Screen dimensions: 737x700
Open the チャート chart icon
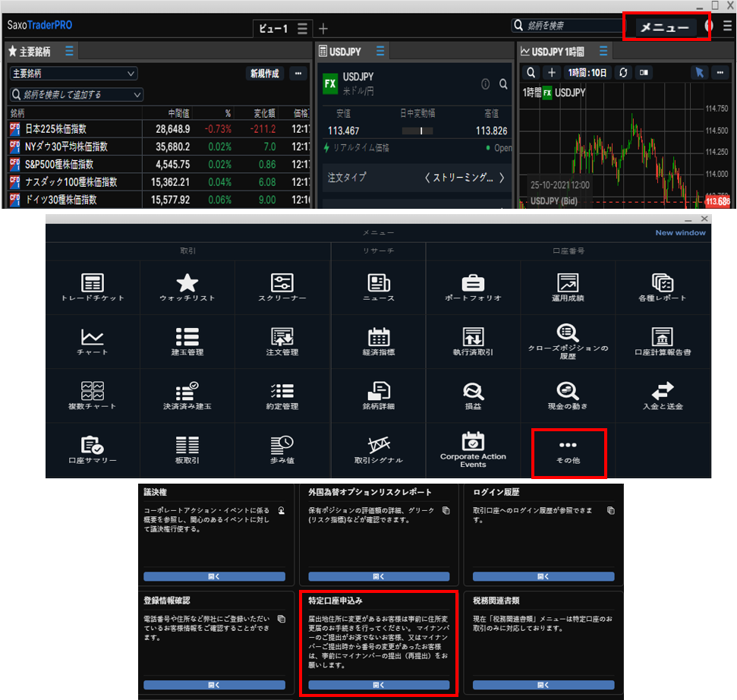93,342
